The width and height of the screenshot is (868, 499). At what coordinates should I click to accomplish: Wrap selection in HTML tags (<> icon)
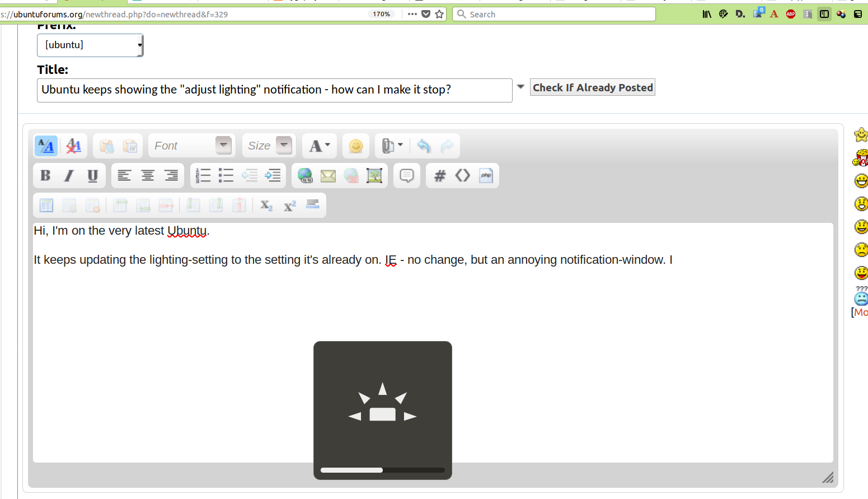pyautogui.click(x=463, y=176)
